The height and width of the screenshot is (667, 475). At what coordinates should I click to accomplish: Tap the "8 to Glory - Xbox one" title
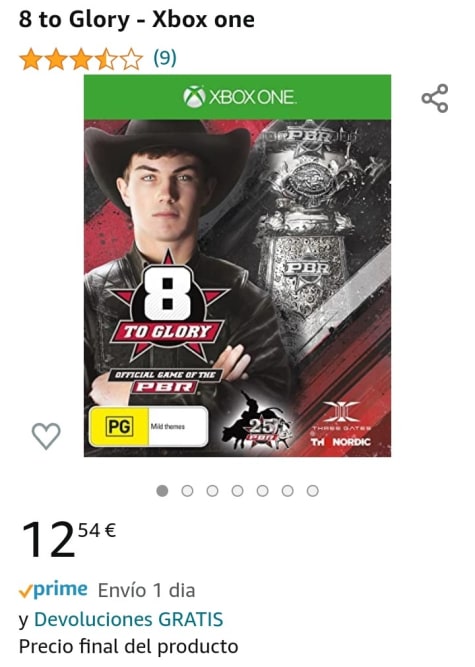tap(137, 20)
